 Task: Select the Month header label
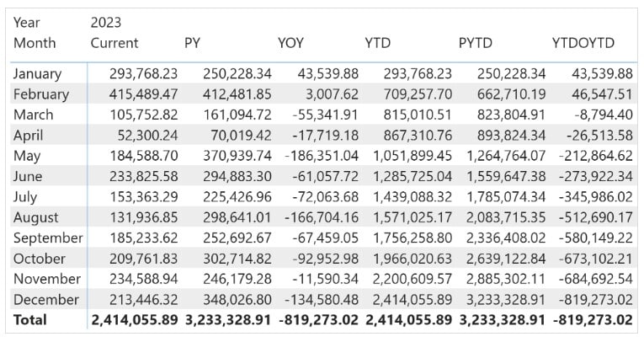(35, 43)
